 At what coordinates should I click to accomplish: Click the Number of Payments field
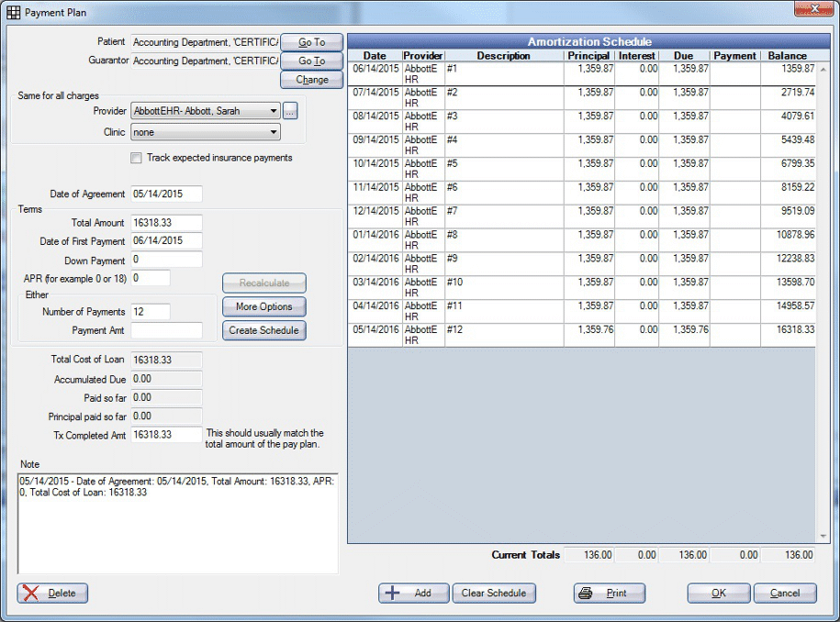[151, 312]
